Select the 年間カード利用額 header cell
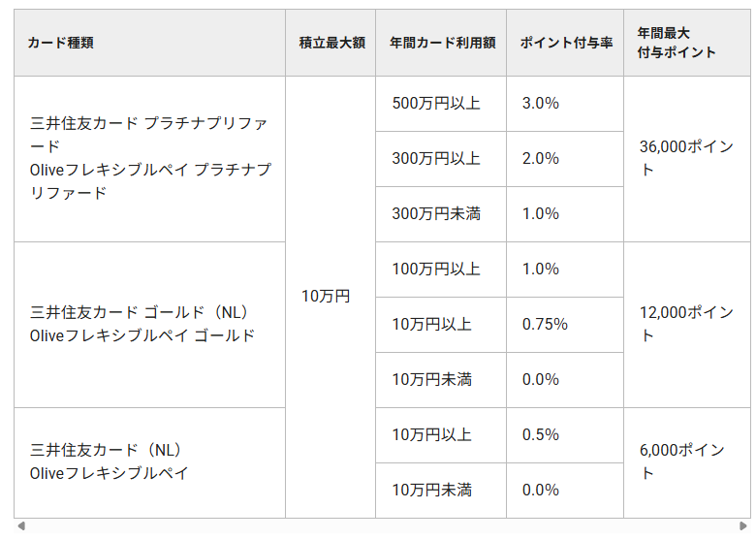Viewport: 756px width, 540px height. [x=441, y=43]
